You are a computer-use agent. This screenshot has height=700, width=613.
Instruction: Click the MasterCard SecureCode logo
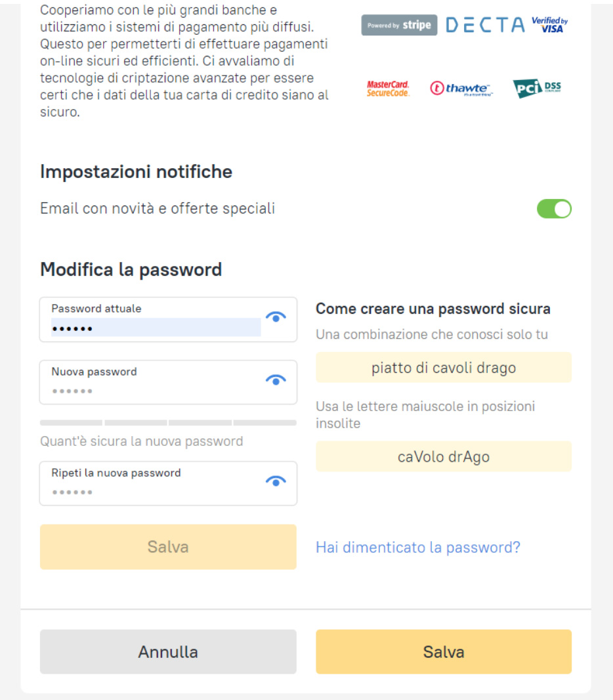388,89
